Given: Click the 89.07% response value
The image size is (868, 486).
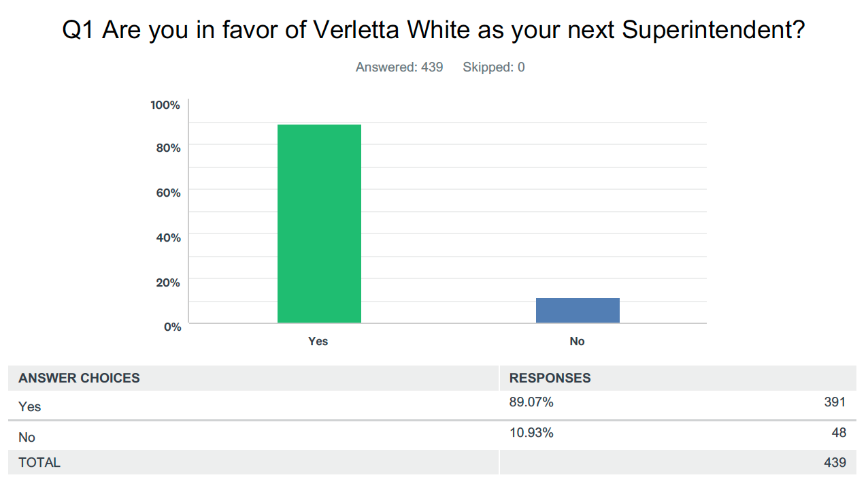Looking at the screenshot, I should click(x=531, y=402).
